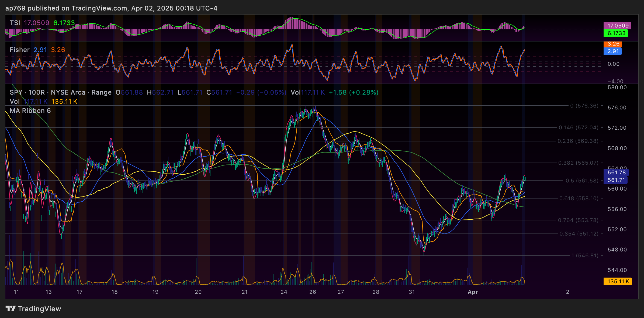Viewport: 644px width, 318px height.
Task: Click the Apr label on time axis
Action: [473, 292]
